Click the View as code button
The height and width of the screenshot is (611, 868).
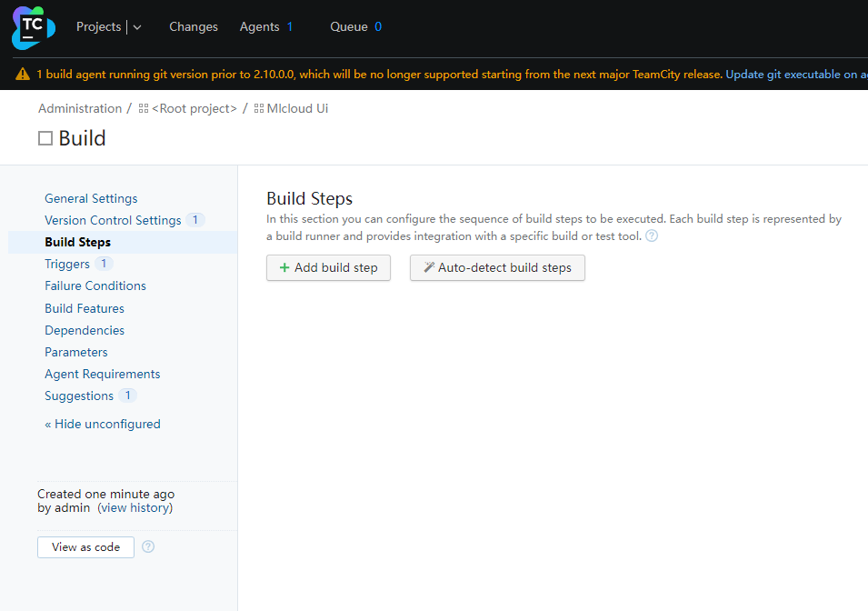click(85, 547)
